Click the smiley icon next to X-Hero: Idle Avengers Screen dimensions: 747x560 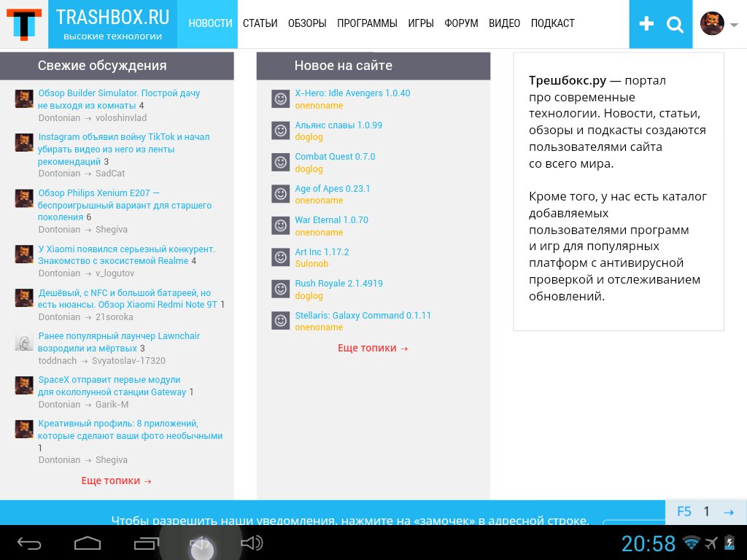281,99
